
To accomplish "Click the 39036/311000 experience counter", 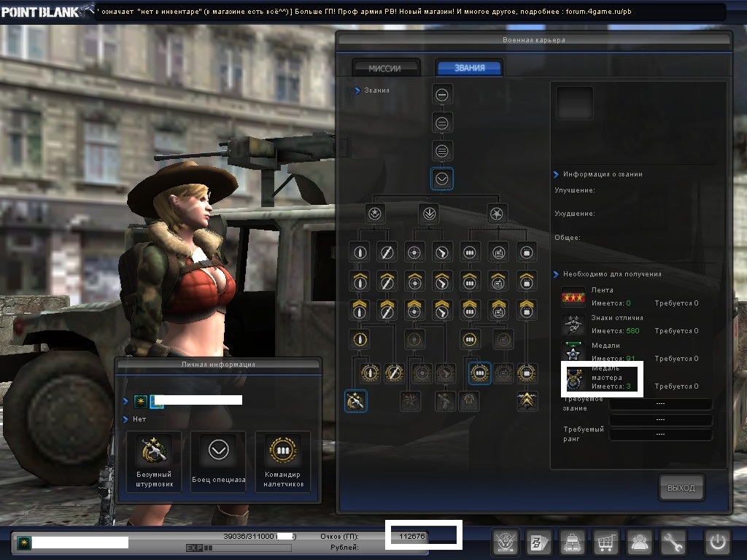I will (249, 536).
